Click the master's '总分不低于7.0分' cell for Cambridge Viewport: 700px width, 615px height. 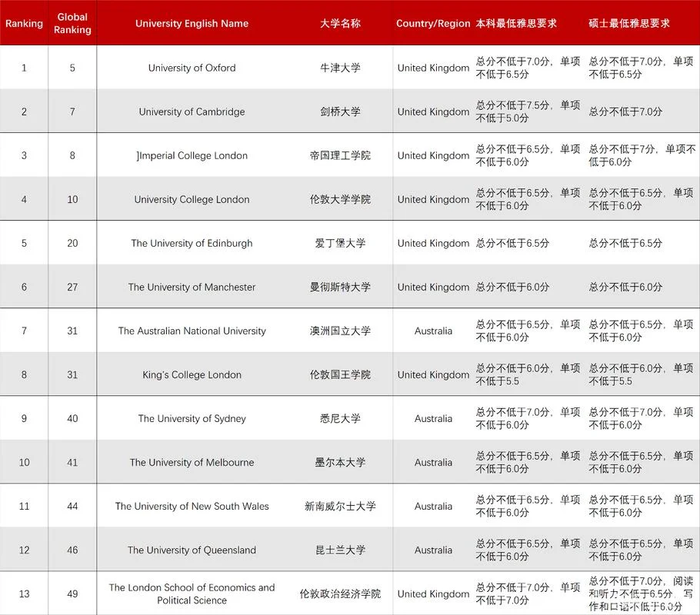(x=625, y=111)
